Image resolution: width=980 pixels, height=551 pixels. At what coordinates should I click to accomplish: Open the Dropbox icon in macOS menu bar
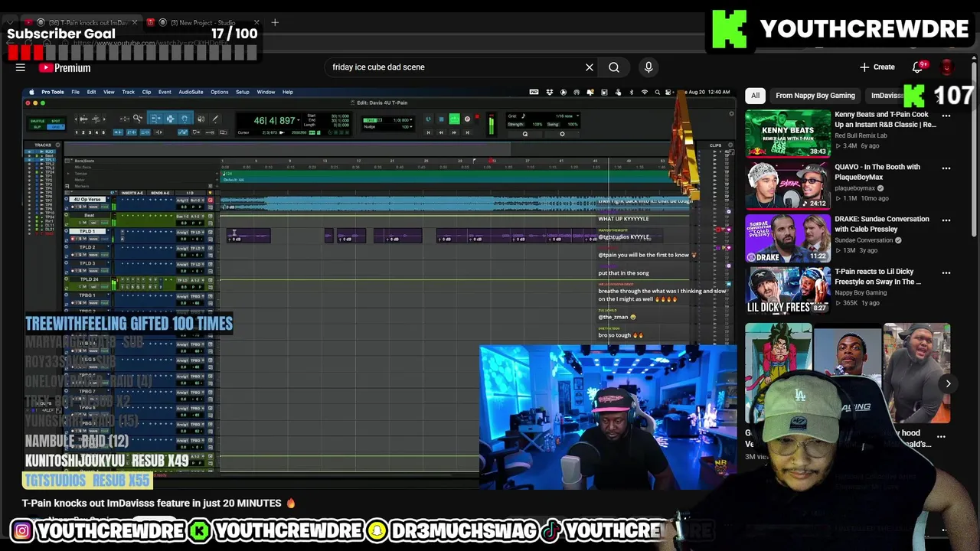(x=550, y=92)
